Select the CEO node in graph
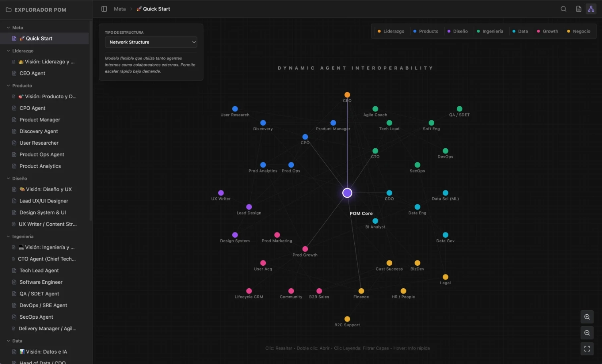The width and height of the screenshot is (602, 364). [347, 95]
